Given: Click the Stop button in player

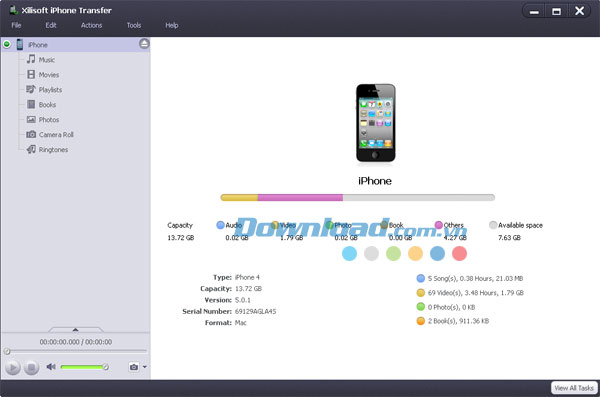Looking at the screenshot, I should click(x=31, y=368).
